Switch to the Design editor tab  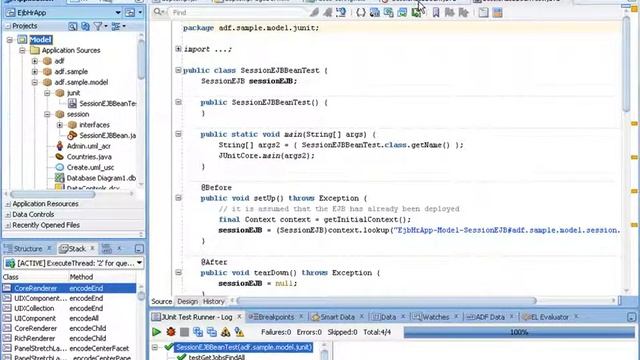tap(187, 302)
